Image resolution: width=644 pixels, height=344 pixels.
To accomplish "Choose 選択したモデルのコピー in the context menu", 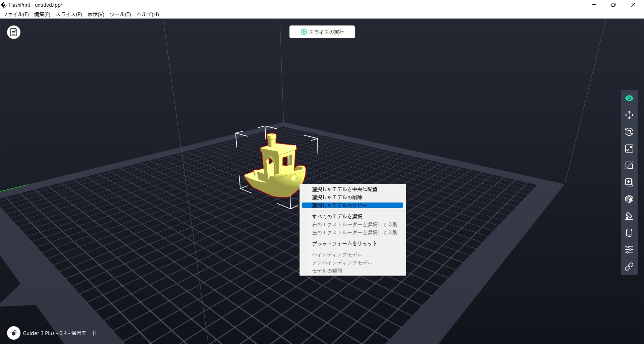I will coord(339,205).
